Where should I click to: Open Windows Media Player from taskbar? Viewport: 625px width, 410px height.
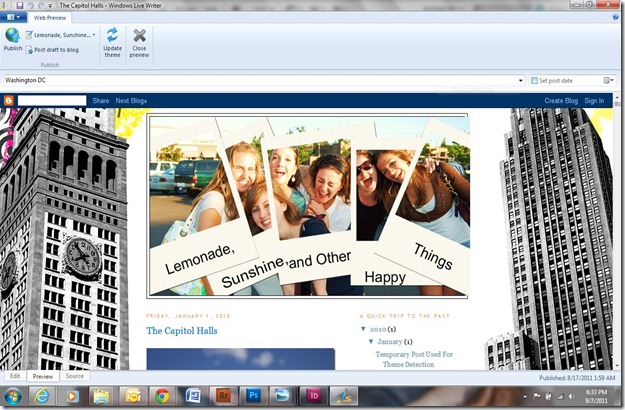(x=72, y=396)
